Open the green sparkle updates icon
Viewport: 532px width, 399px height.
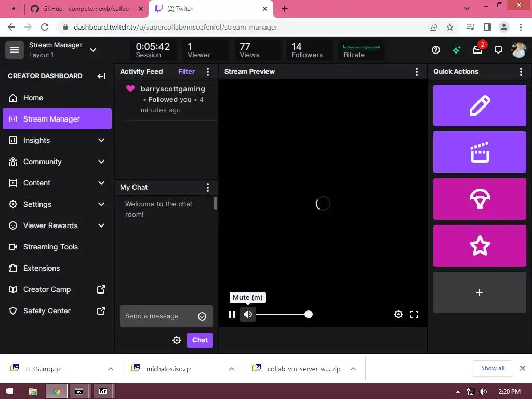click(x=456, y=50)
